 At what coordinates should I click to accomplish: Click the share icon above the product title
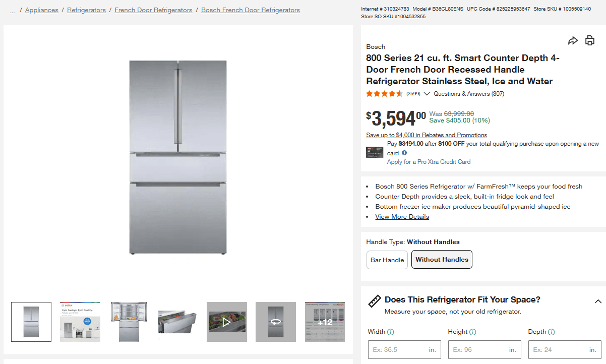[x=573, y=40]
